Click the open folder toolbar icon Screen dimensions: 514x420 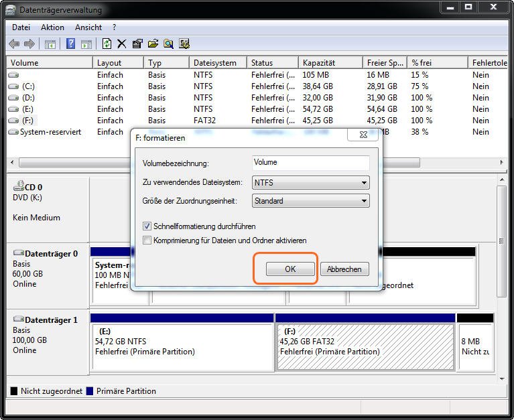tap(153, 44)
